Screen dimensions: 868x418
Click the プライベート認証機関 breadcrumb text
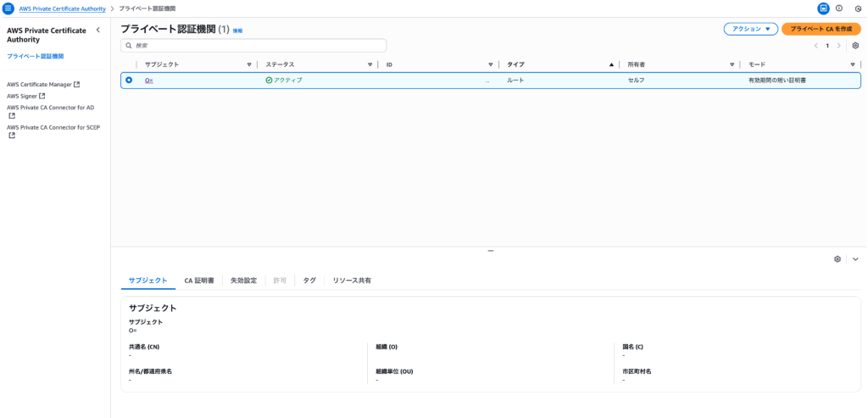147,8
